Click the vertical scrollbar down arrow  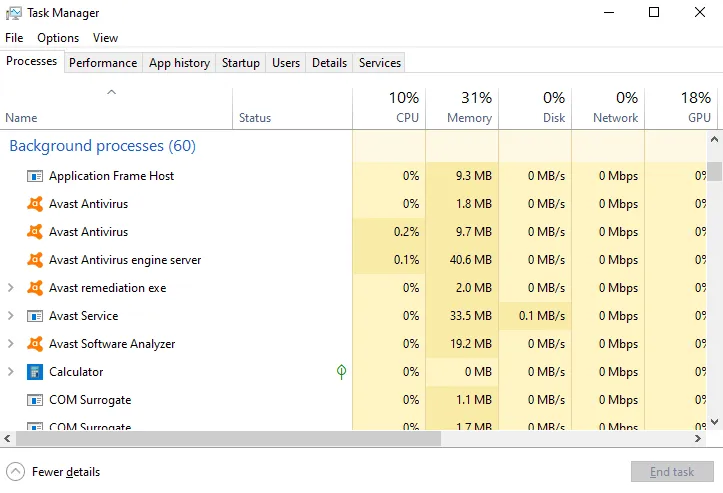pyautogui.click(x=714, y=422)
